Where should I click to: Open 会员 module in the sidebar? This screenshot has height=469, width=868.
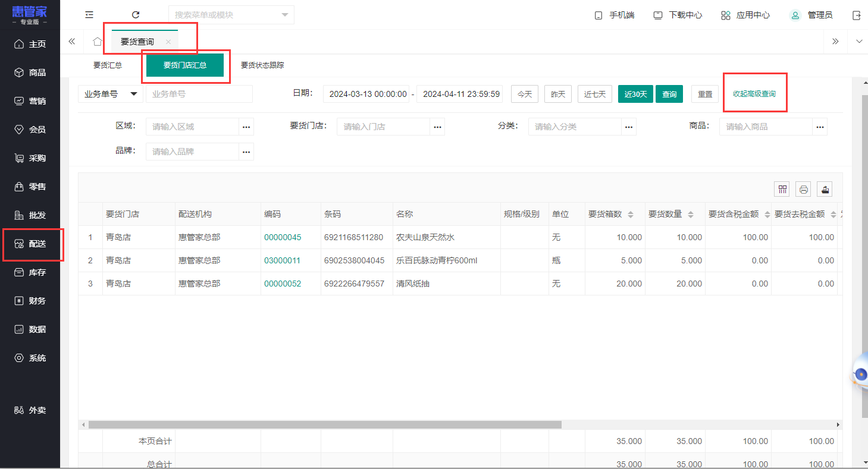coord(30,130)
